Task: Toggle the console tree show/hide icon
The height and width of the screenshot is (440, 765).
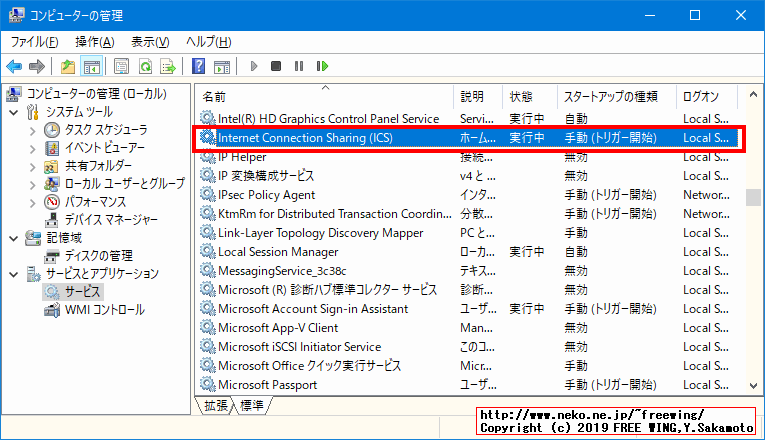Action: (x=92, y=66)
